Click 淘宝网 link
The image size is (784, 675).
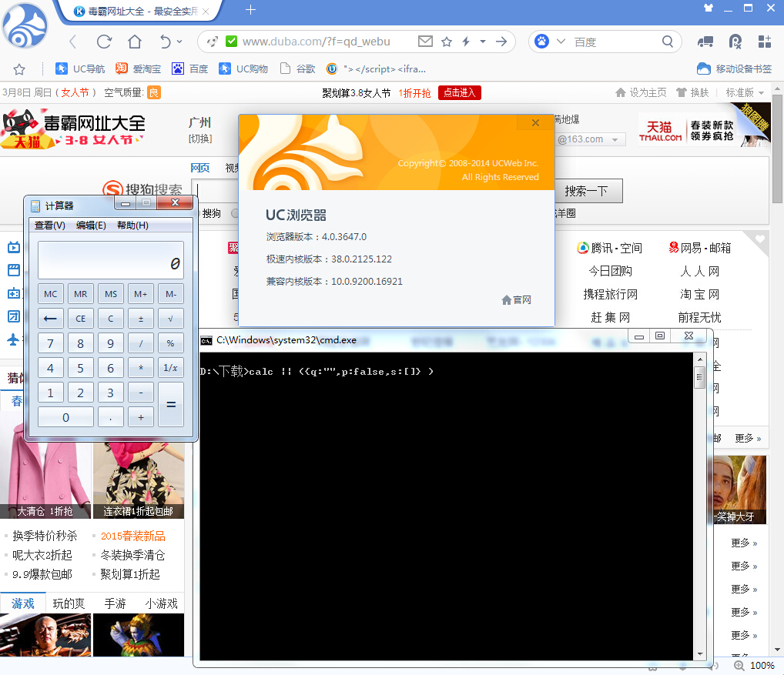(699, 294)
